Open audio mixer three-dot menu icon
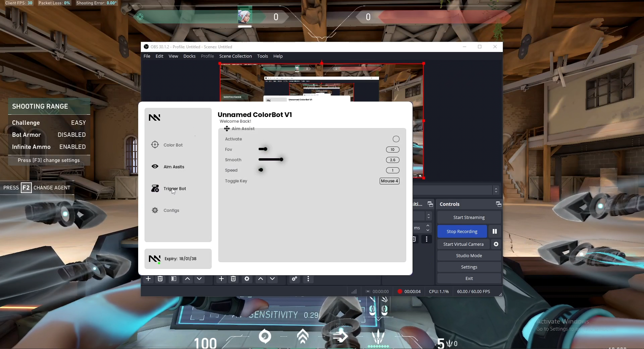Screen dimensions: 644x349 coord(308,279)
